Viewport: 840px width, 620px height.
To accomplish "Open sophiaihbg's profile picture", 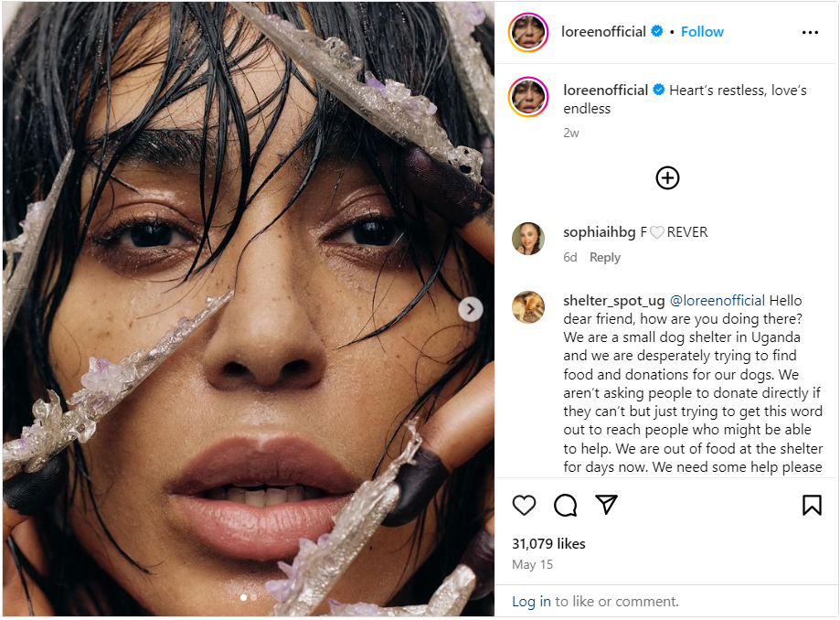I will tap(528, 238).
